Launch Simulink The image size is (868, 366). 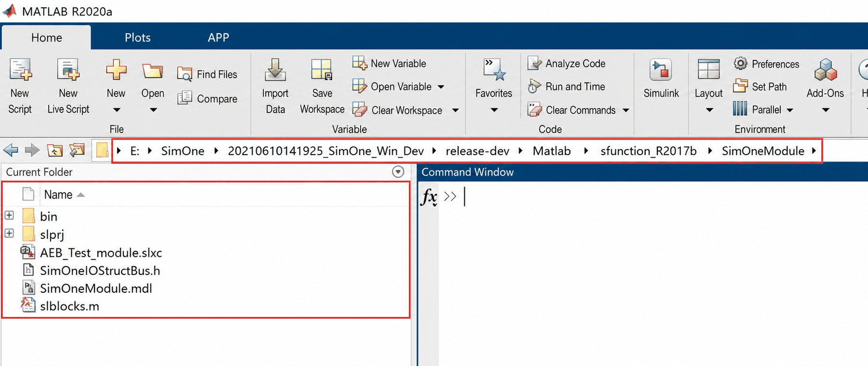tap(661, 79)
